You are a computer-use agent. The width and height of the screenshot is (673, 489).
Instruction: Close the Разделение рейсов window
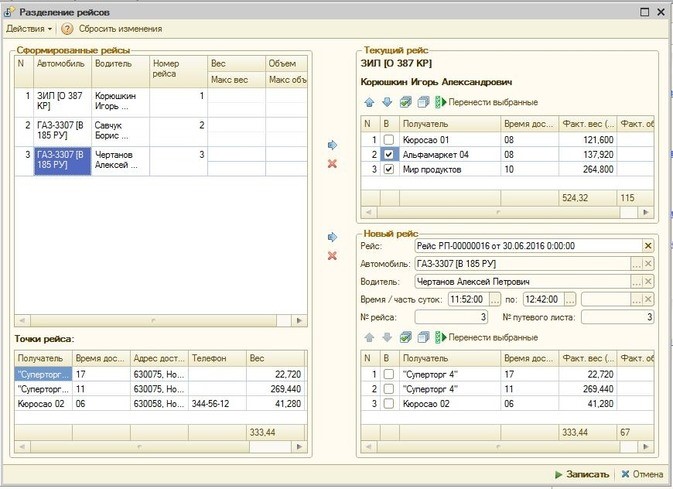(661, 12)
